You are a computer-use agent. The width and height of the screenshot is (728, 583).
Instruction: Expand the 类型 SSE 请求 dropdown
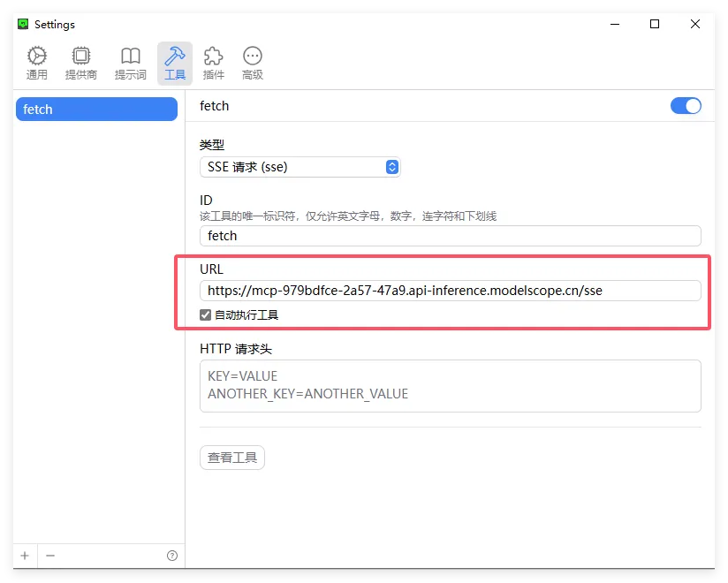[300, 167]
